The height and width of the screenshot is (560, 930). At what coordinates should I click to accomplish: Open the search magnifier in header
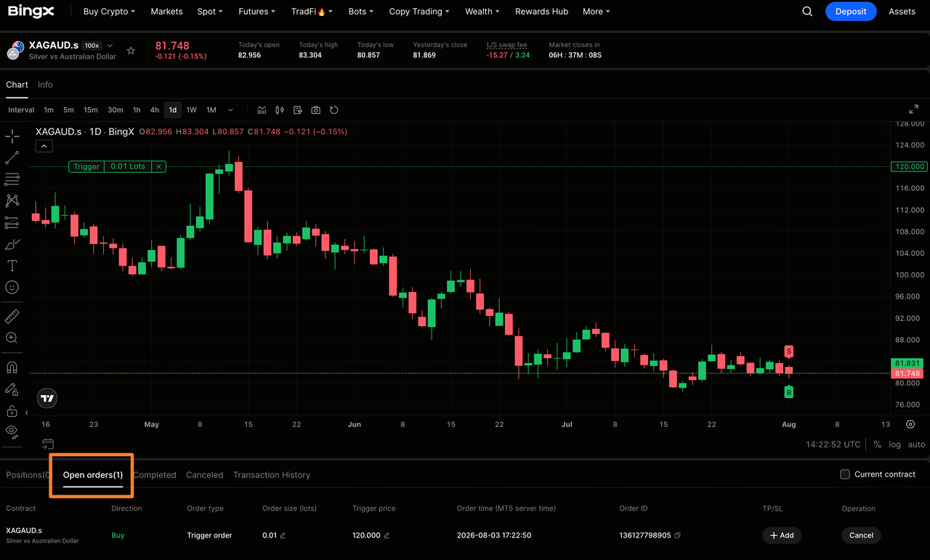tap(807, 12)
